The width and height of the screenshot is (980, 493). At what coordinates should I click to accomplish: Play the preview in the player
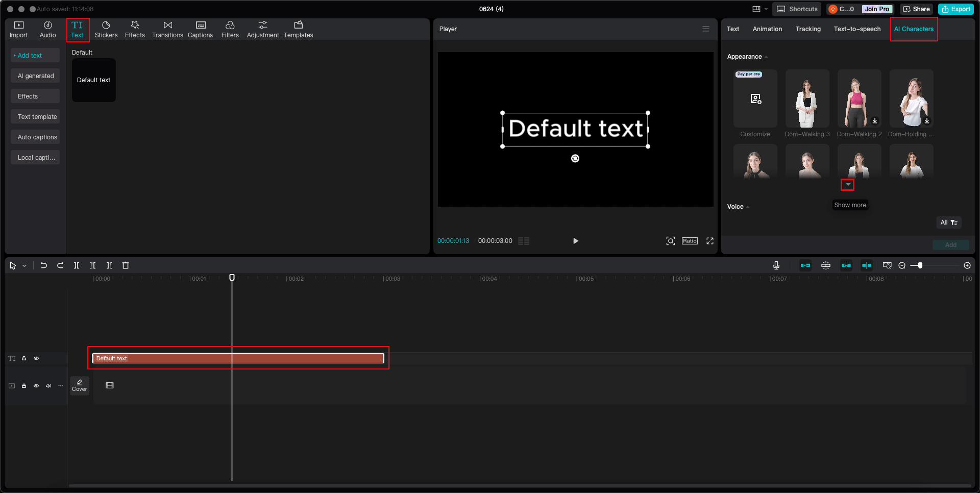coord(575,241)
